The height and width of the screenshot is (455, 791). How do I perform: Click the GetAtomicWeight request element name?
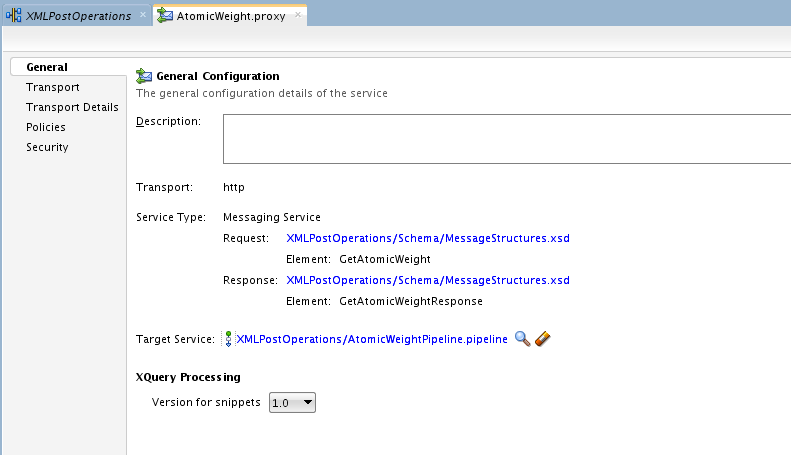click(385, 259)
